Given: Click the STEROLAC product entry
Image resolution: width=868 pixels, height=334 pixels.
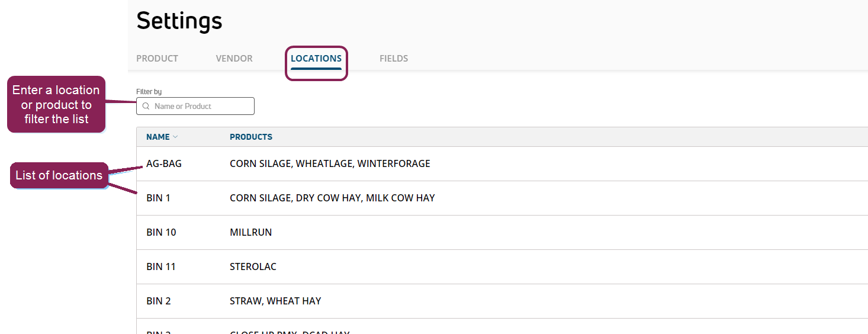Looking at the screenshot, I should coord(253,266).
